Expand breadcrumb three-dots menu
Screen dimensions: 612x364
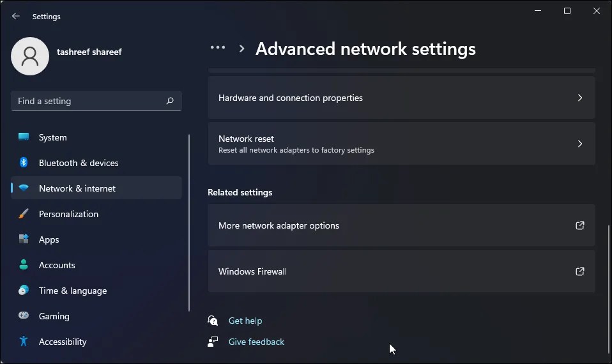pyautogui.click(x=218, y=48)
